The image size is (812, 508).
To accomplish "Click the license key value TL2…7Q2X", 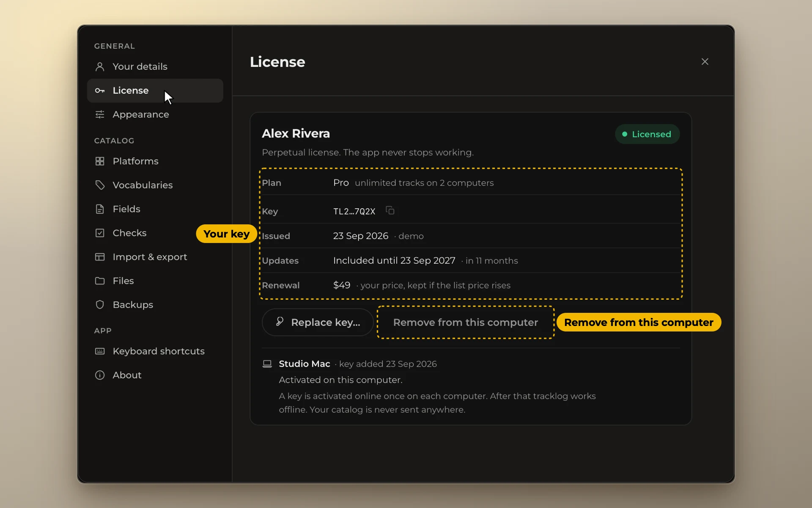I will pyautogui.click(x=354, y=211).
